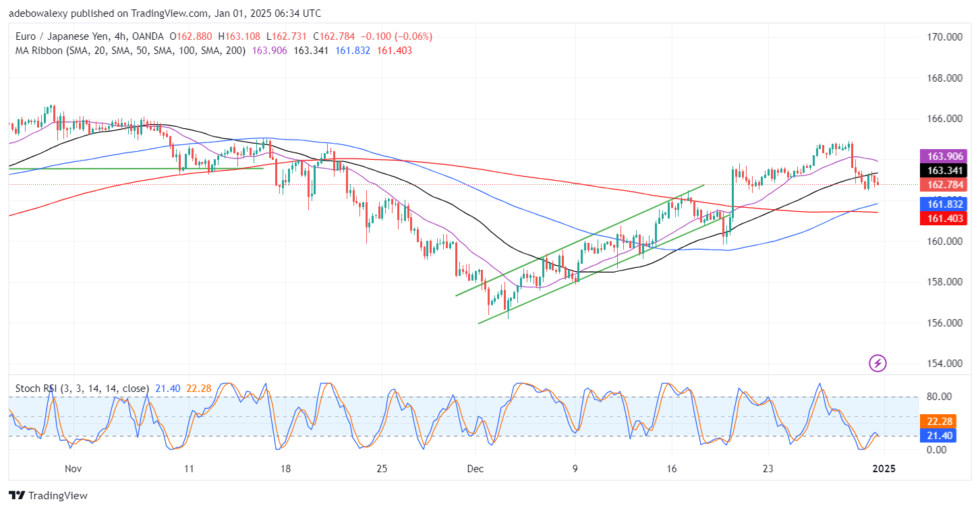The width and height of the screenshot is (980, 510).
Task: Click the 23 date label on time axis
Action: pyautogui.click(x=768, y=469)
